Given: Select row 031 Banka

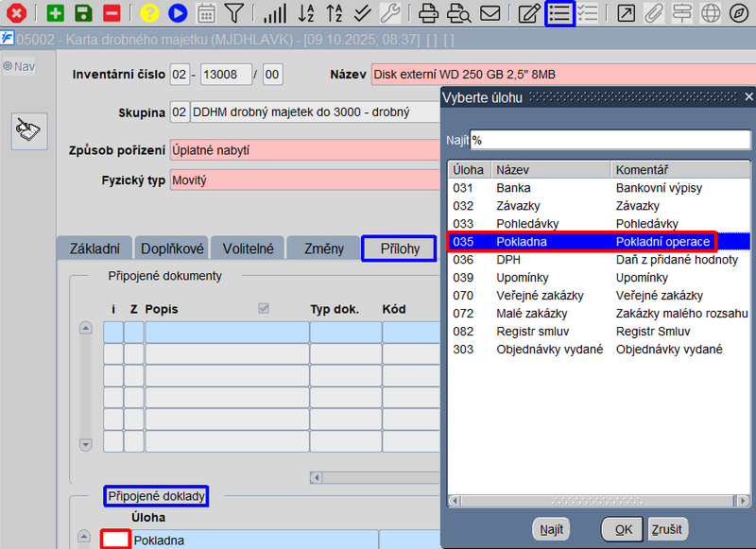Looking at the screenshot, I should click(599, 188).
